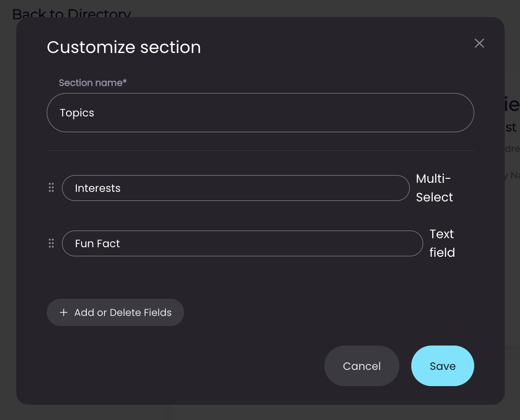Viewport: 520px width, 420px height.
Task: Edit the Fun Fact field name input
Action: (242, 243)
